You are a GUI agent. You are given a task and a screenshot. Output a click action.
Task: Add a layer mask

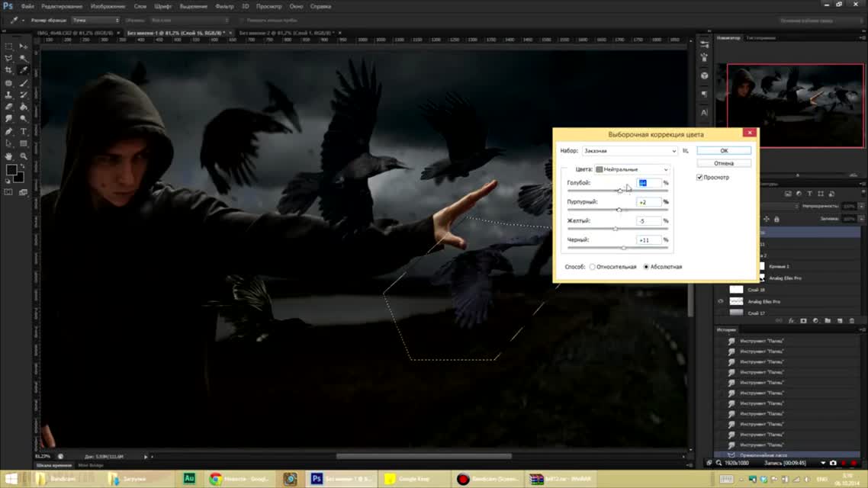[803, 321]
